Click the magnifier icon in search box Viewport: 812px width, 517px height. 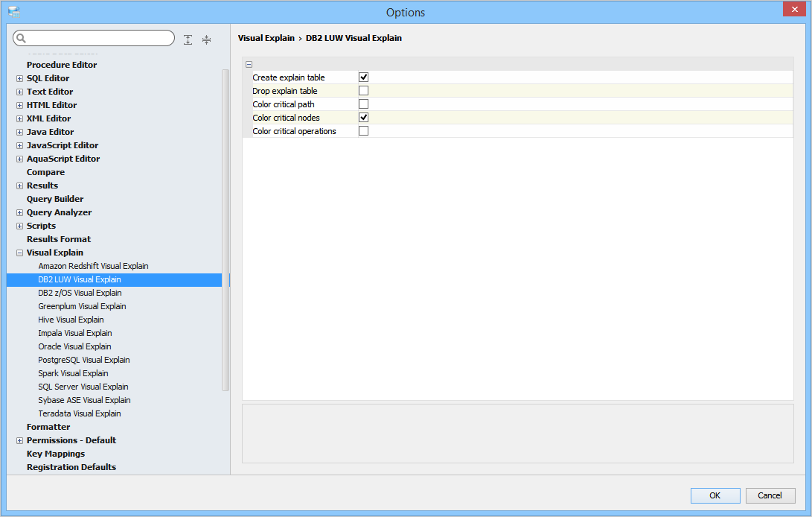[22, 38]
